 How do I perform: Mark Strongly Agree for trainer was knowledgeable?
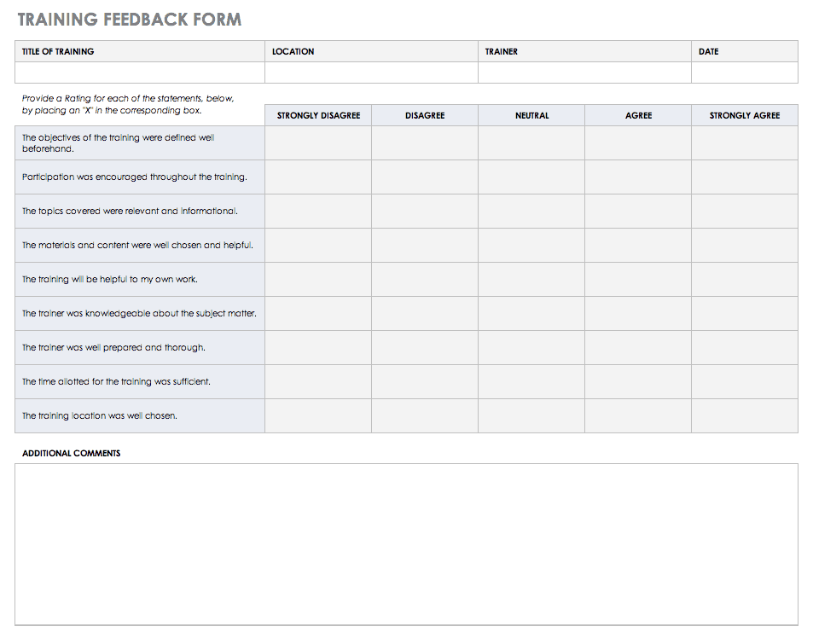744,314
